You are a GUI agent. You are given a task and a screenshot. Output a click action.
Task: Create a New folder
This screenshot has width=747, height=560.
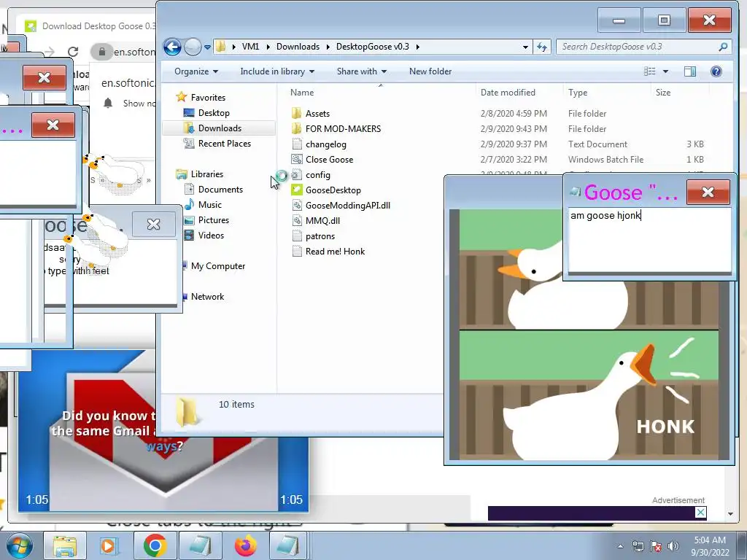coord(430,71)
